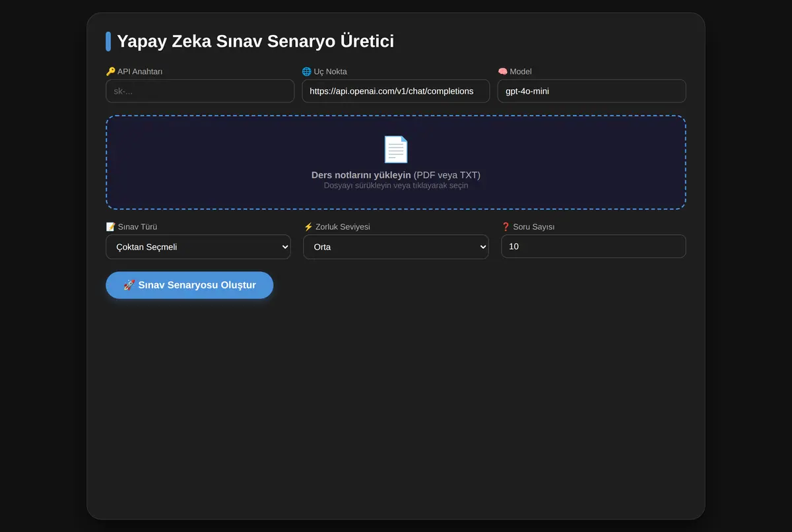Select the Soru Sayısı number field
The image size is (792, 532).
(x=594, y=246)
